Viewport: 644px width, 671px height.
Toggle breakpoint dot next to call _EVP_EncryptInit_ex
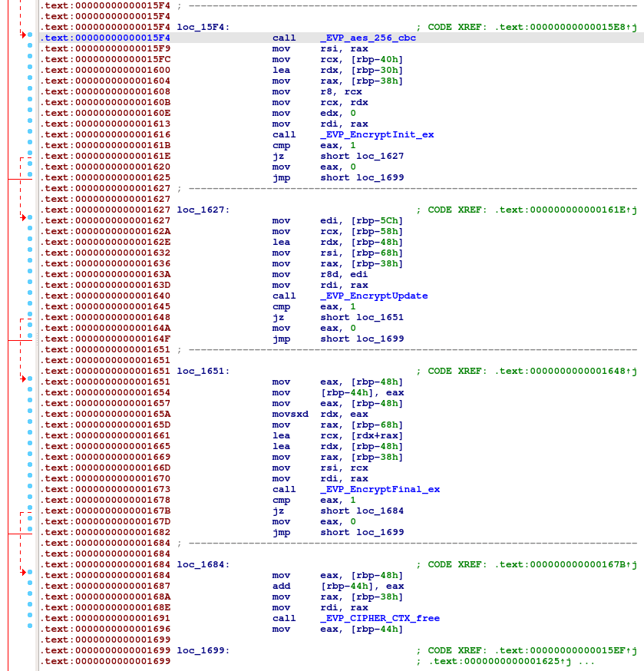(29, 134)
